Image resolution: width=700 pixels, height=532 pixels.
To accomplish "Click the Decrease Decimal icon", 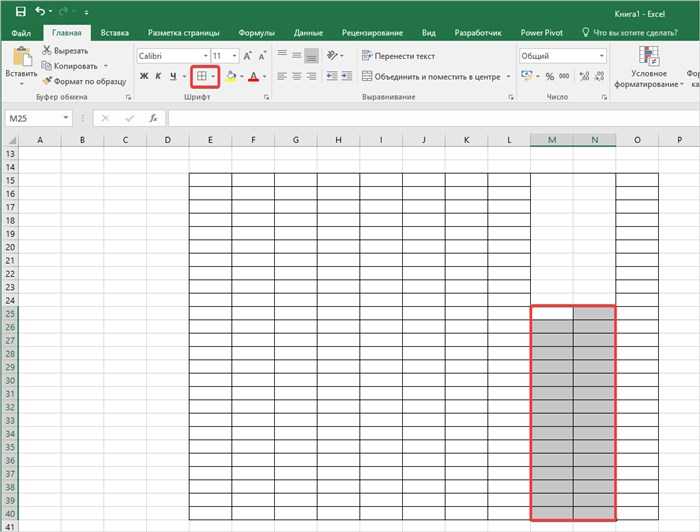I will pos(600,76).
